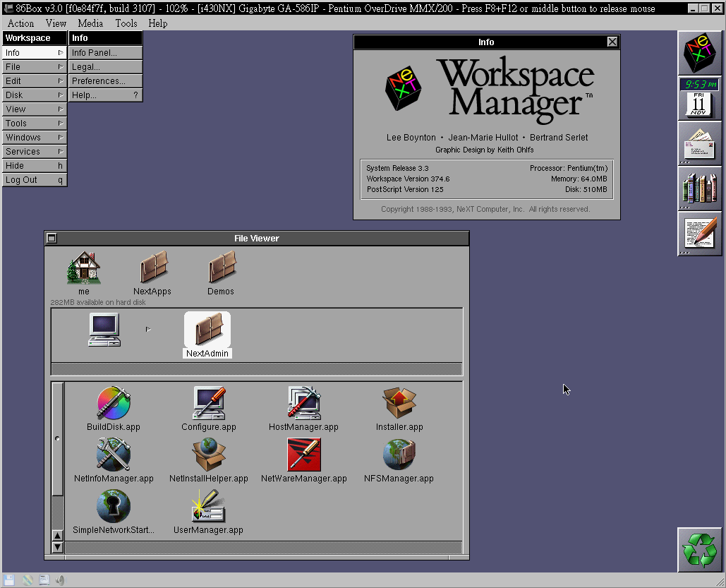The width and height of the screenshot is (726, 588).
Task: Open Mail app from the dock
Action: point(700,143)
